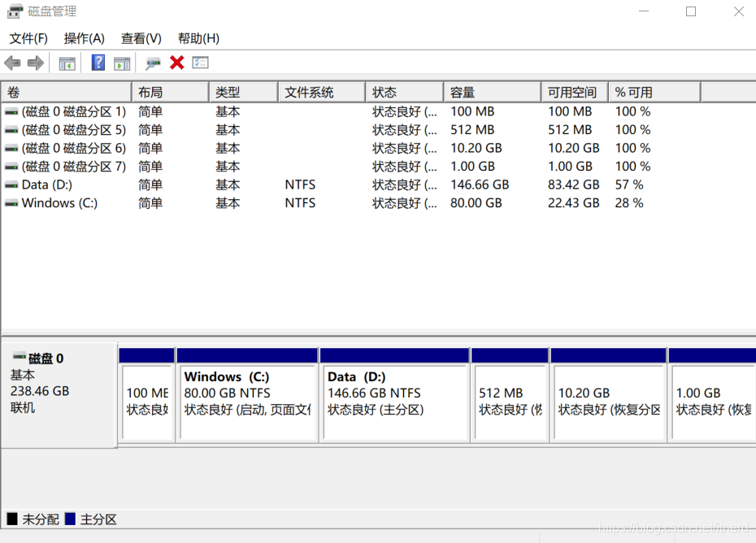Screen dimensions: 756x543
Task: Click drive icon of 磁盘分区 1 row
Action: 11,112
